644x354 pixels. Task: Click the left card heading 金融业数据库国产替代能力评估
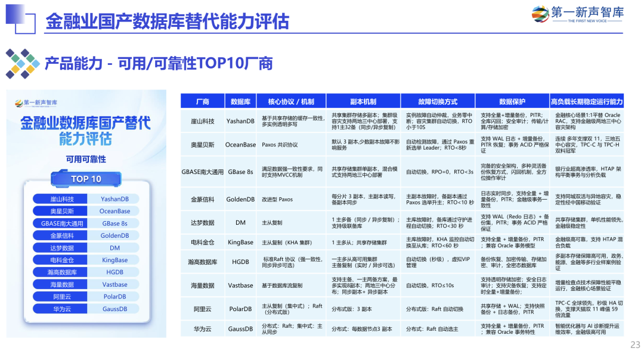pyautogui.click(x=85, y=131)
